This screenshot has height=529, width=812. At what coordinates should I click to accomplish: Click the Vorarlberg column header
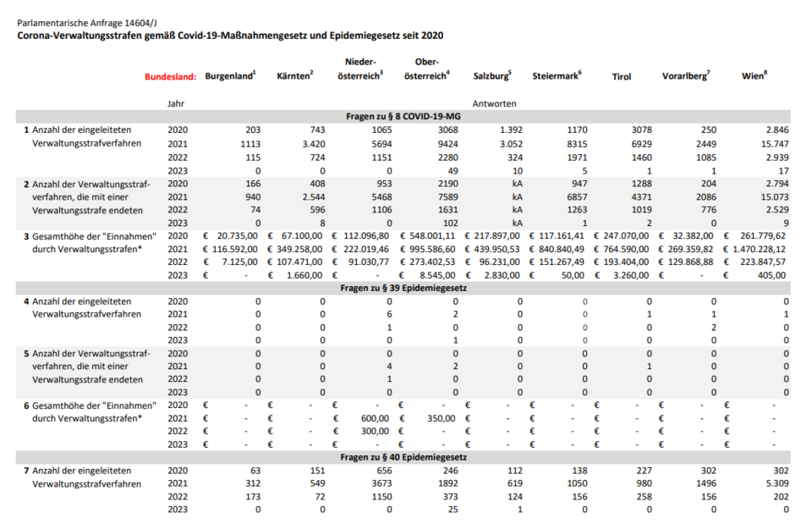[x=685, y=76]
